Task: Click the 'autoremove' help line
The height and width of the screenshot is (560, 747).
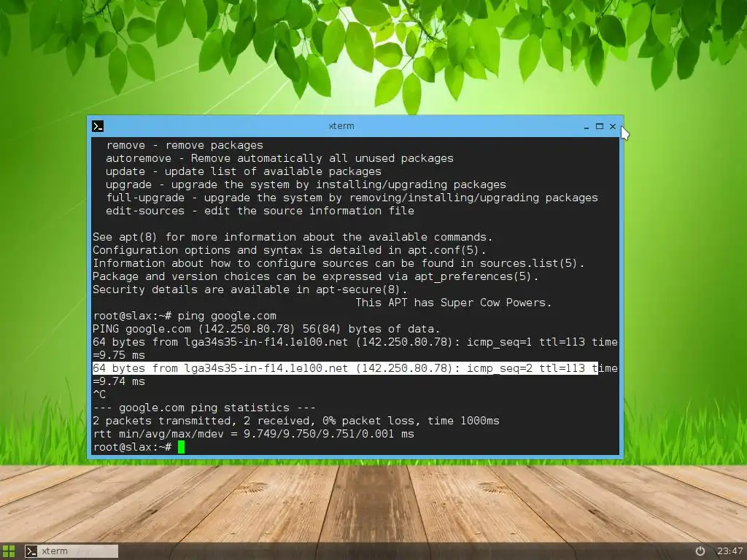Action: point(279,158)
